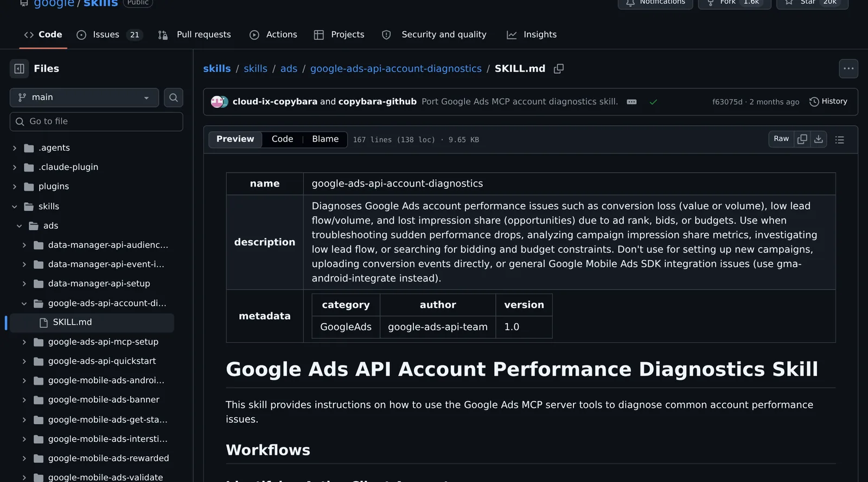Image resolution: width=868 pixels, height=482 pixels.
Task: Click the green commit status checkmark
Action: [653, 102]
